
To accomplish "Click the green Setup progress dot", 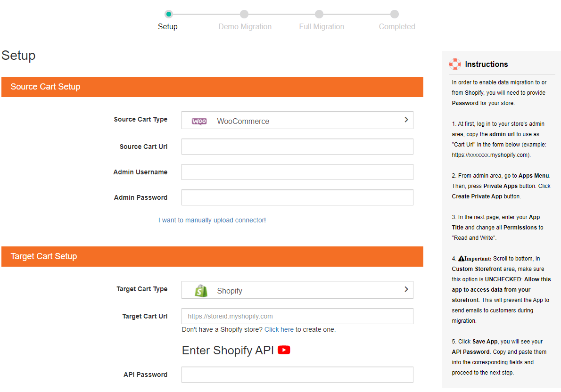I will pos(169,14).
